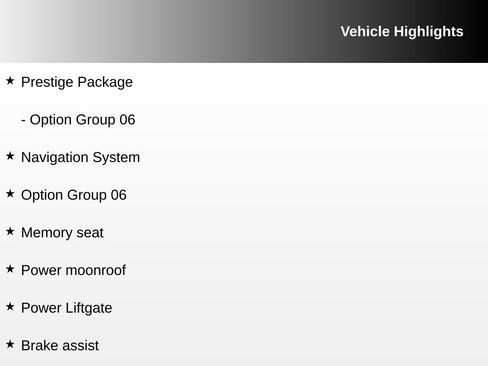Viewport: 488px width, 366px height.
Task: Select the star icon beside Brake assist
Action: click(10, 344)
